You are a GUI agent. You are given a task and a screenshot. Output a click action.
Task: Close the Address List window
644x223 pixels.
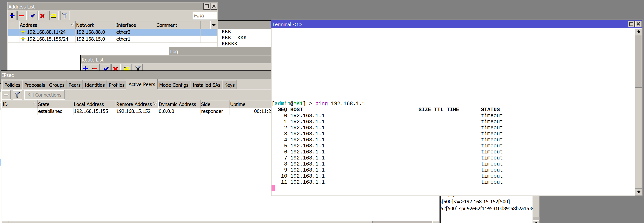pyautogui.click(x=214, y=6)
